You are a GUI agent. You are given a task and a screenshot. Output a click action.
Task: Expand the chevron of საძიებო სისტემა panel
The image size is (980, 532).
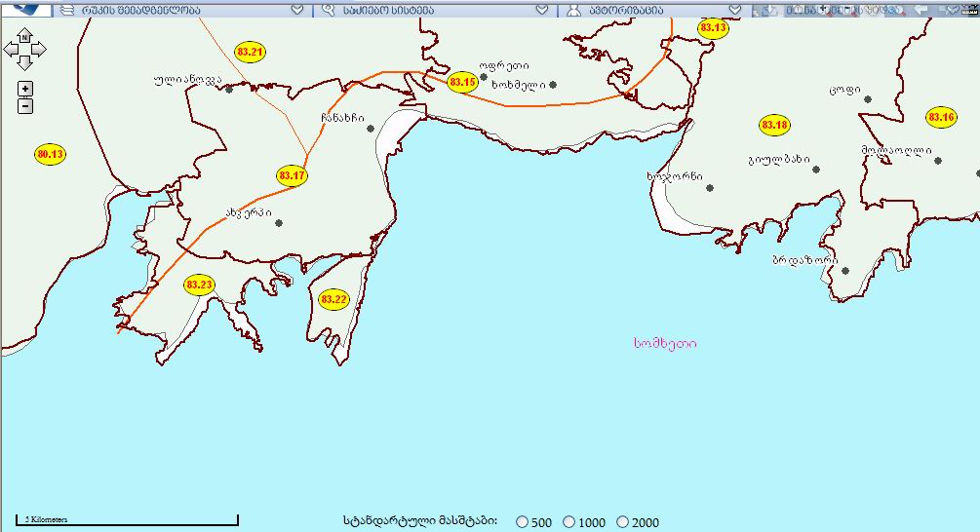542,10
